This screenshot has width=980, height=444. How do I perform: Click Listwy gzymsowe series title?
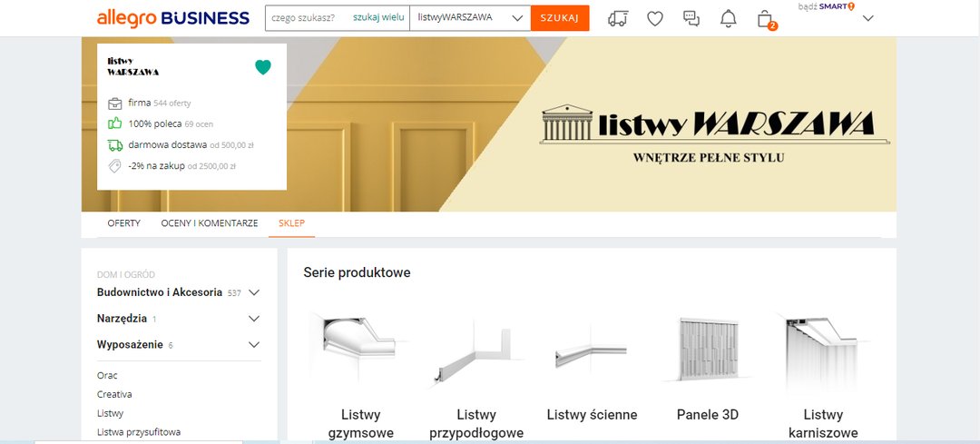point(360,423)
